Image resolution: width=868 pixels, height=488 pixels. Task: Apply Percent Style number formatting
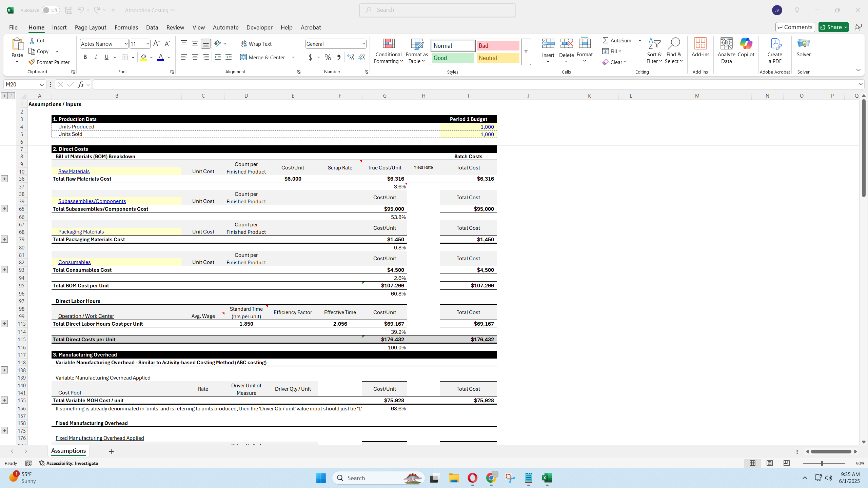point(327,57)
